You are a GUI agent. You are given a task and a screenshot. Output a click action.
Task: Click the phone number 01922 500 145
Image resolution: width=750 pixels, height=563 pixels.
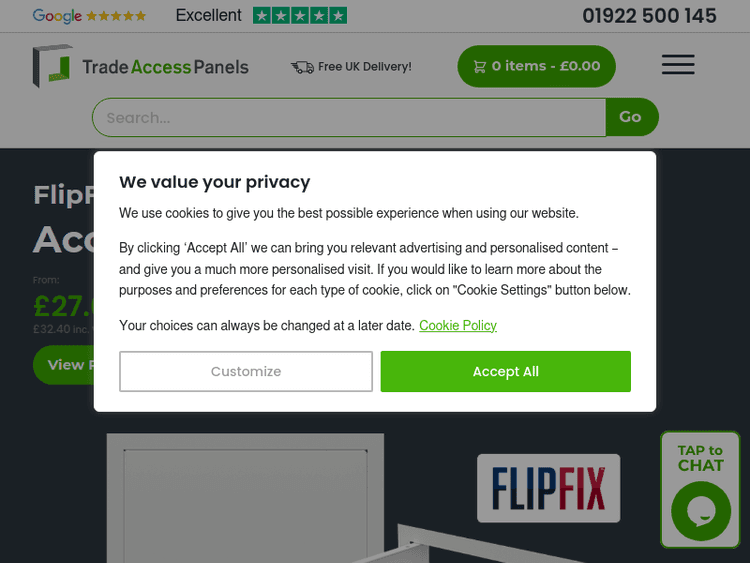(x=649, y=16)
